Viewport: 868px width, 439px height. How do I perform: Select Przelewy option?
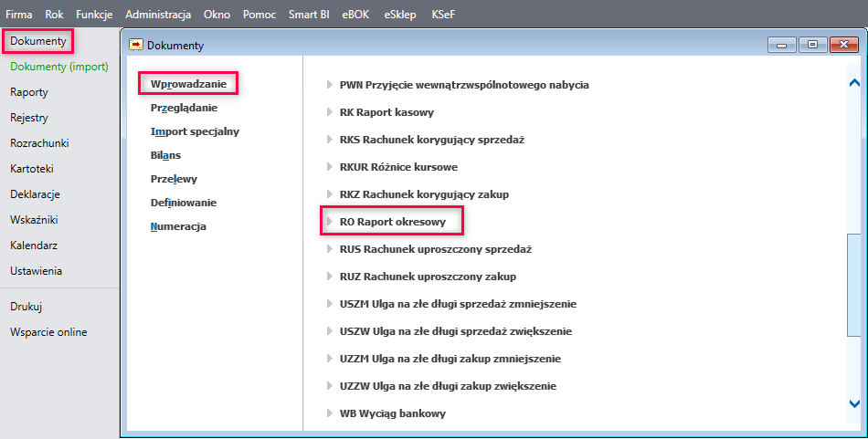click(x=174, y=179)
